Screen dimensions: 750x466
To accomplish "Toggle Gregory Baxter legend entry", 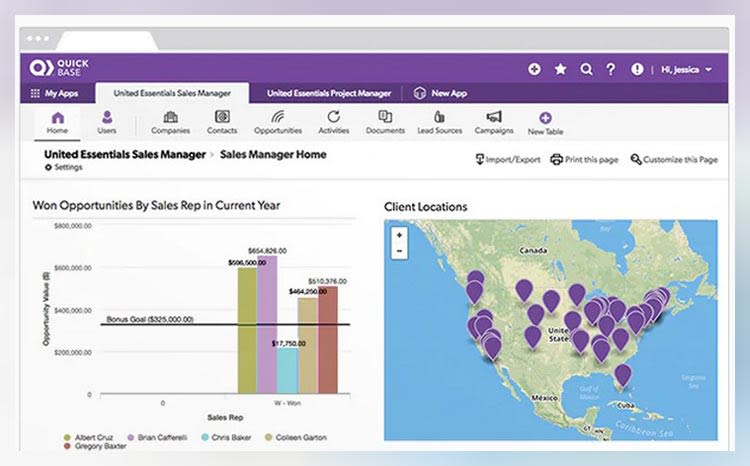I will pos(95,446).
